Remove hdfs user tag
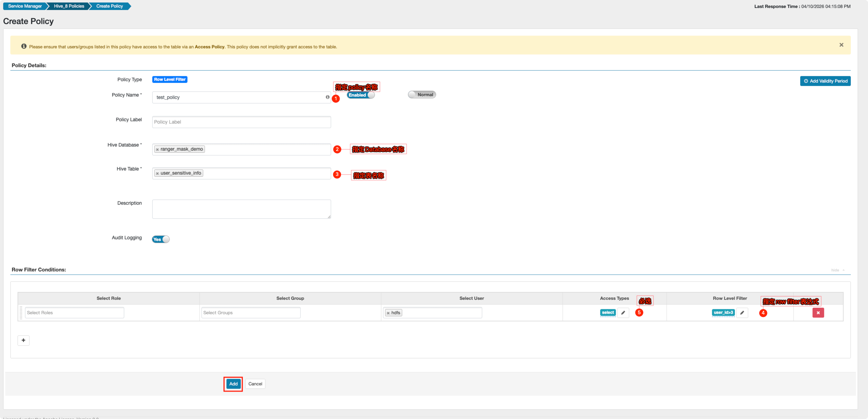 (x=388, y=313)
